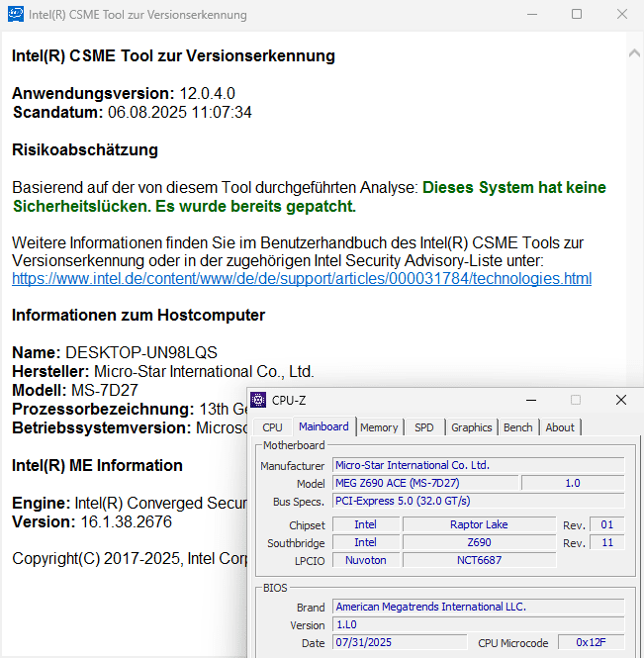Open the Memory tab in CPU-Z
This screenshot has height=658, width=644.
coord(379,427)
